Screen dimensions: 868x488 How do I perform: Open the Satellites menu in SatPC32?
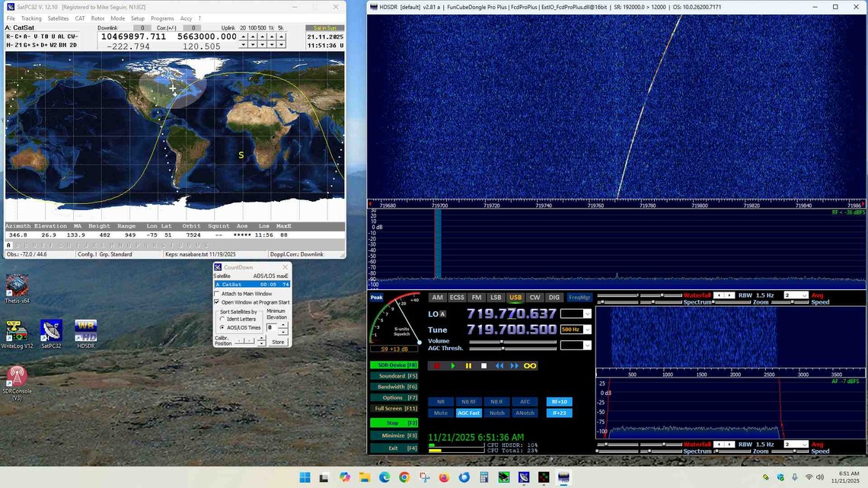[x=58, y=18]
